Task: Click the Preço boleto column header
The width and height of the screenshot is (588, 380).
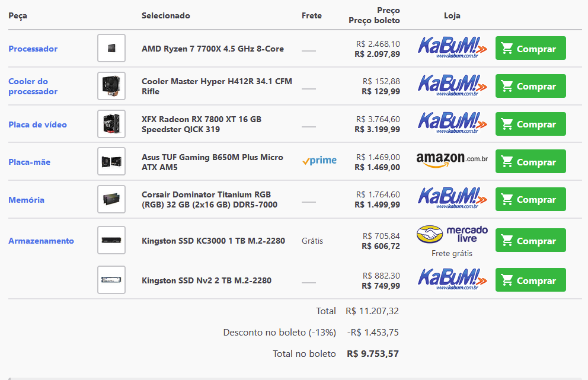Action: [x=374, y=21]
